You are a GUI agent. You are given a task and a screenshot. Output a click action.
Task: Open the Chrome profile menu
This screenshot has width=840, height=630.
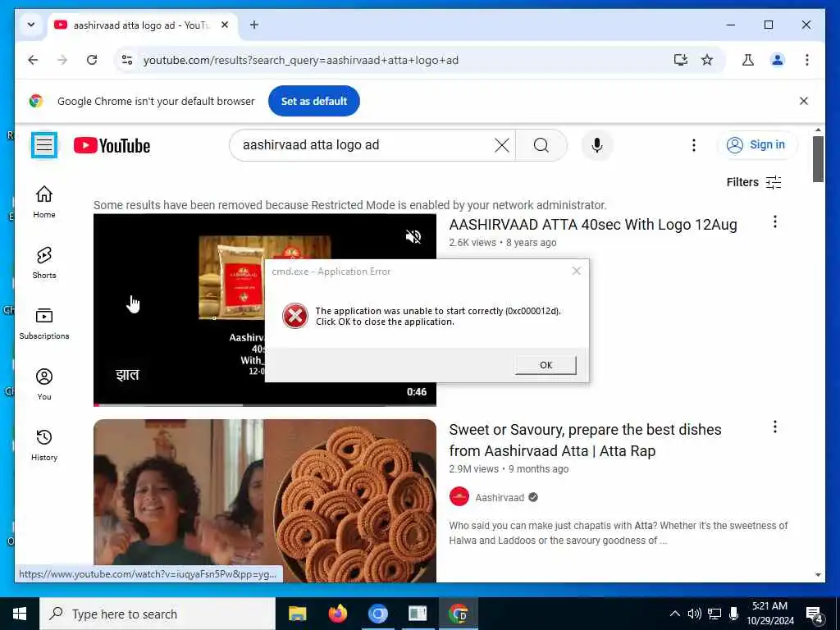tap(778, 60)
